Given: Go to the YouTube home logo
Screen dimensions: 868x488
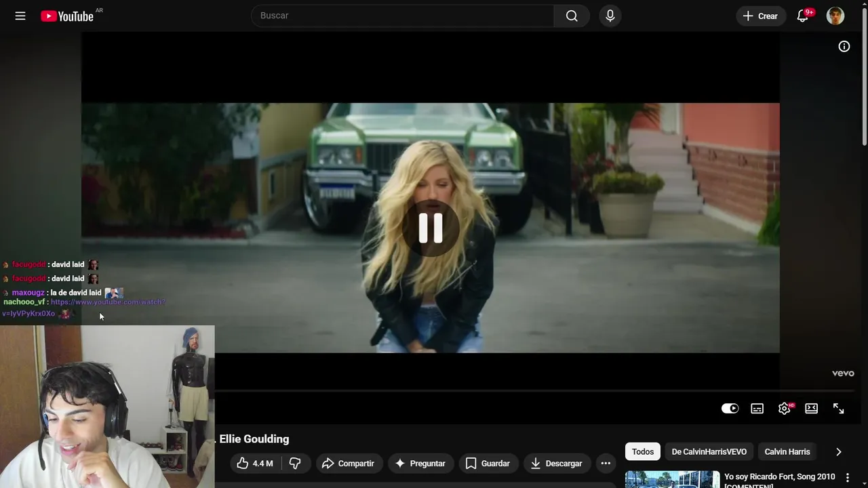Looking at the screenshot, I should pyautogui.click(x=67, y=16).
